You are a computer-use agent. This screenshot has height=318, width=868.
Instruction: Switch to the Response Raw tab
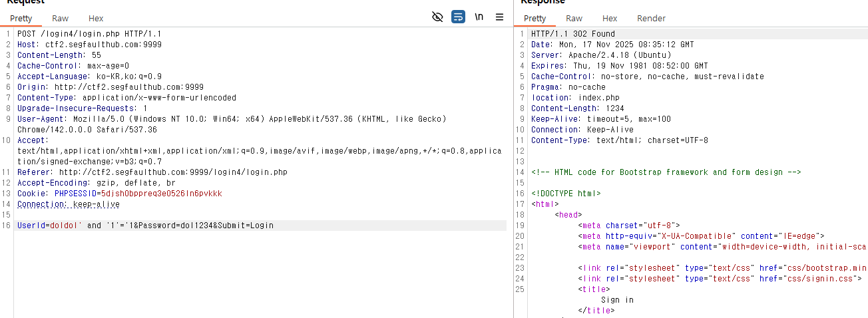pyautogui.click(x=574, y=19)
